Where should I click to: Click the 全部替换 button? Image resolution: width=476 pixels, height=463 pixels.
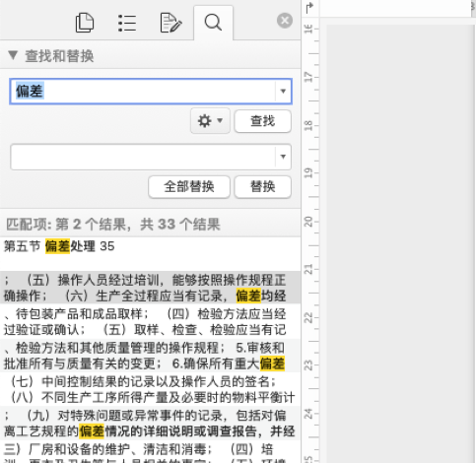pos(189,187)
